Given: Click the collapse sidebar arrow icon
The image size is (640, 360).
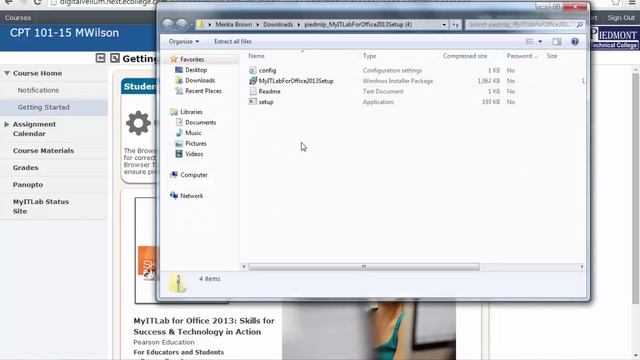Looking at the screenshot, I should tap(100, 58).
